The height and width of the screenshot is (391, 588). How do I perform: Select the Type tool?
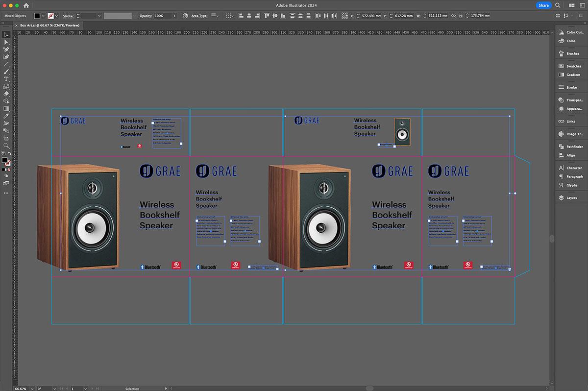6,79
